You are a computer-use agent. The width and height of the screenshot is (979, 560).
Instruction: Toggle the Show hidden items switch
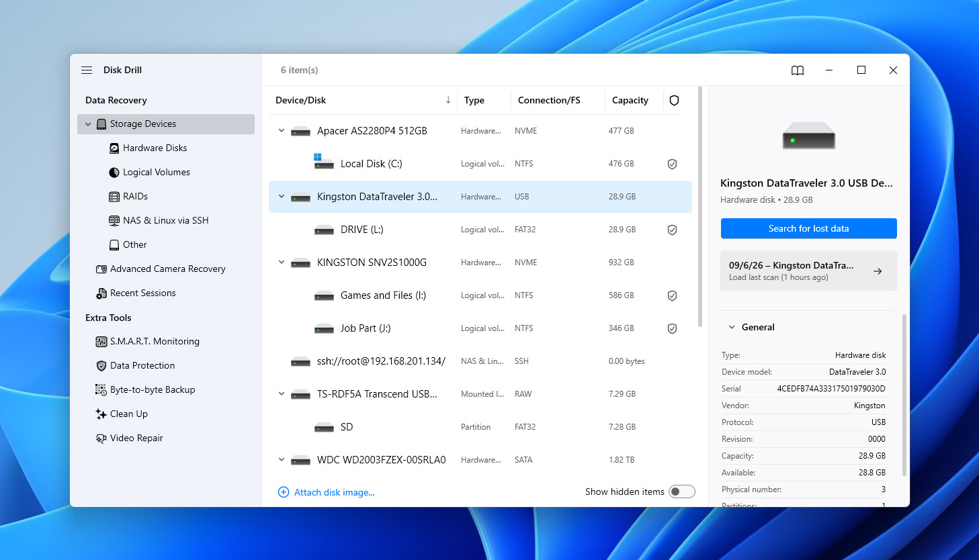(682, 492)
